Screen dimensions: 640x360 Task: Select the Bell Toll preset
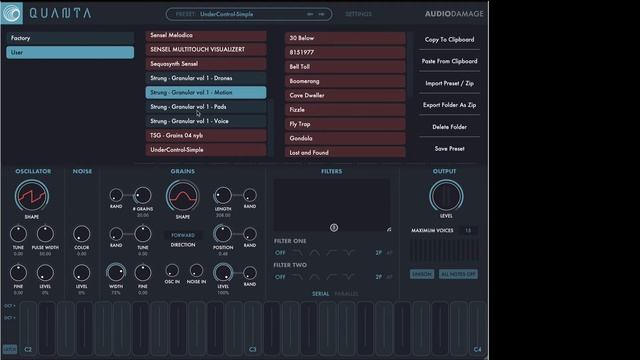(345, 67)
